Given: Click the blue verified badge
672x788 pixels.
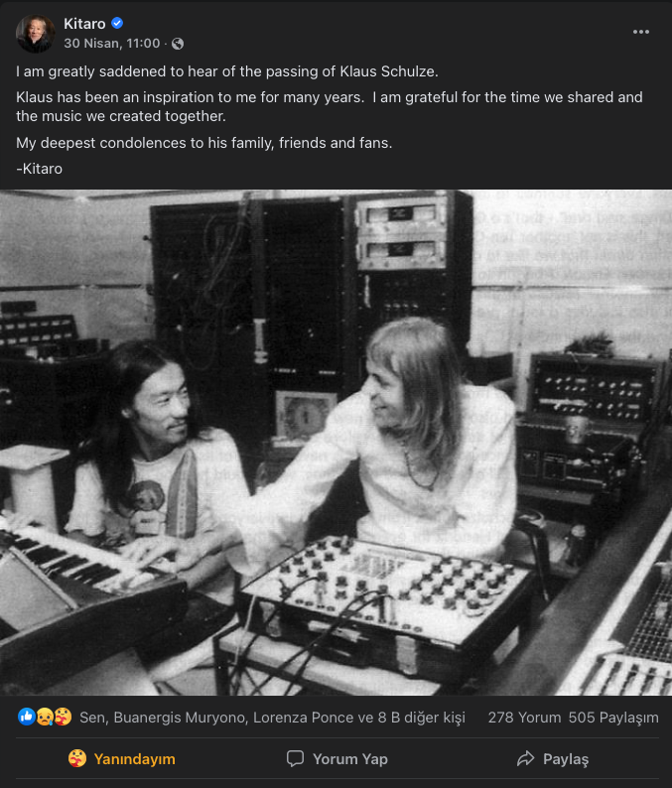Looking at the screenshot, I should click(117, 23).
